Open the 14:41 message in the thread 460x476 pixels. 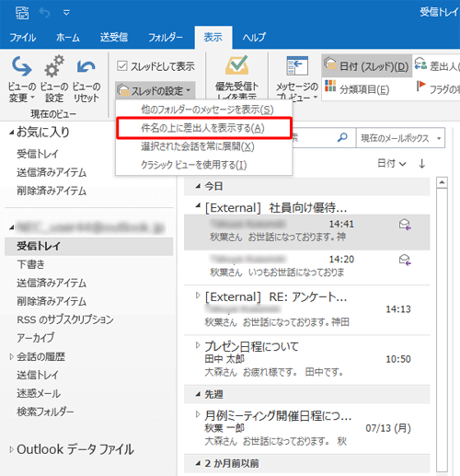(306, 232)
